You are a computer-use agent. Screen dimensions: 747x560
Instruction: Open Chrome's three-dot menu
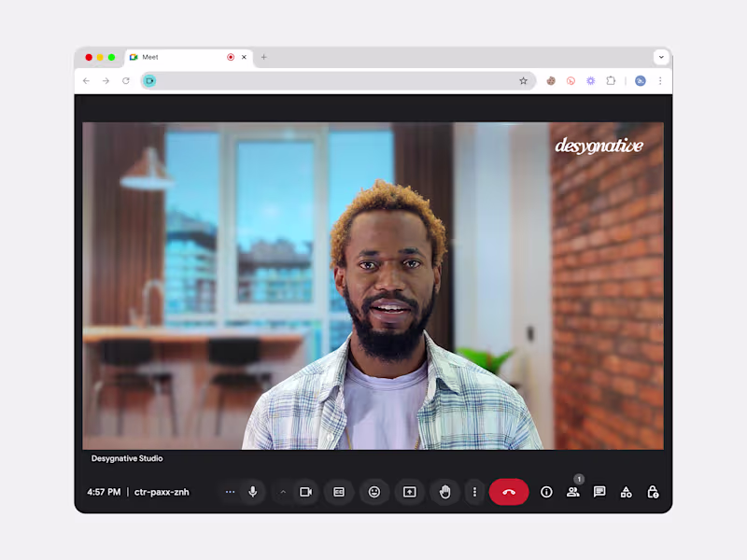660,81
